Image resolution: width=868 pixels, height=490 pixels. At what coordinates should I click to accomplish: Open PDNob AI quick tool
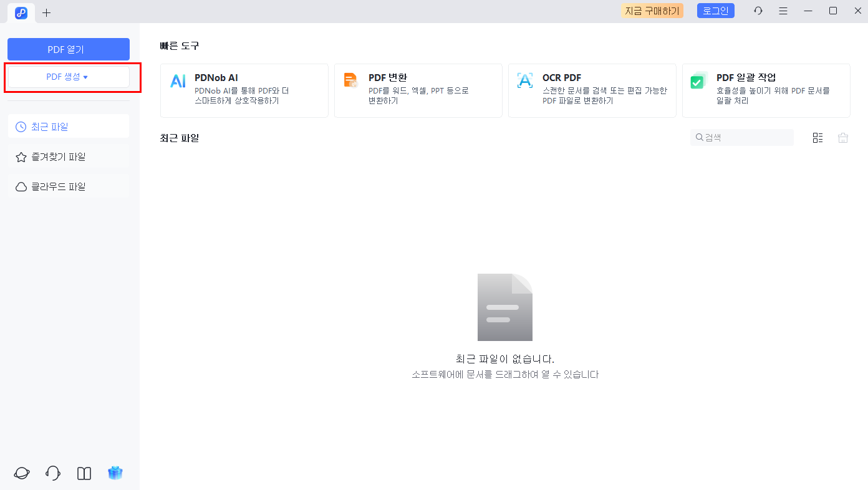tap(244, 90)
